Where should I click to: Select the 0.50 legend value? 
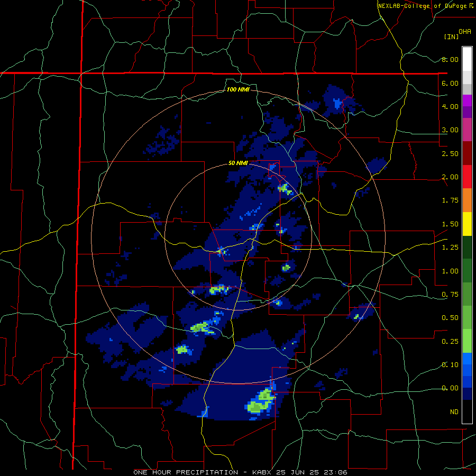[450, 318]
